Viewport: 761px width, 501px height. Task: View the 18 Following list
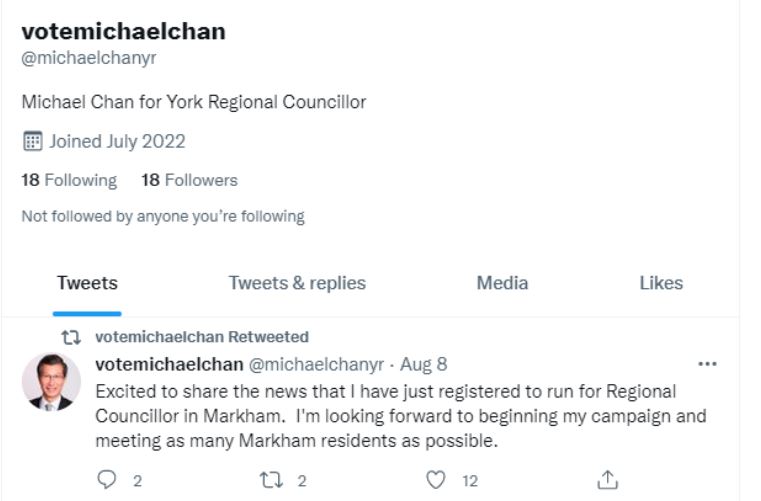(69, 180)
